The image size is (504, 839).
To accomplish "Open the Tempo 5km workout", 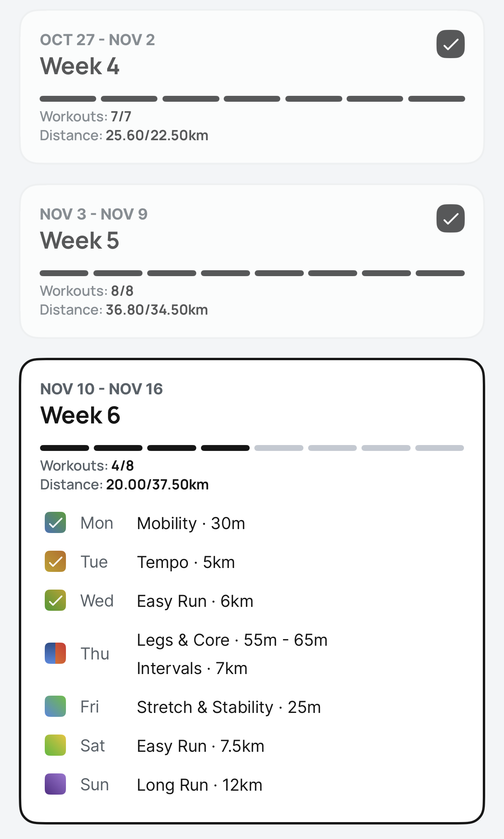I will (x=186, y=562).
